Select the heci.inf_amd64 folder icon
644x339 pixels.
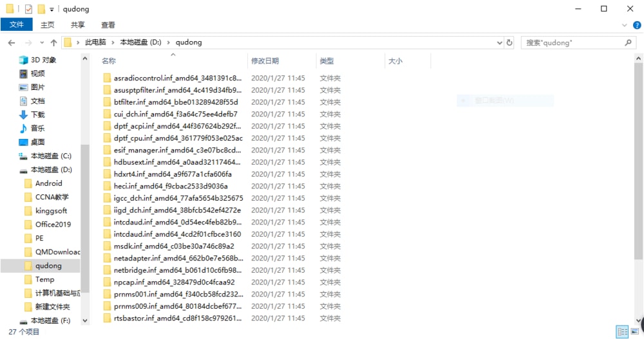pyautogui.click(x=107, y=186)
